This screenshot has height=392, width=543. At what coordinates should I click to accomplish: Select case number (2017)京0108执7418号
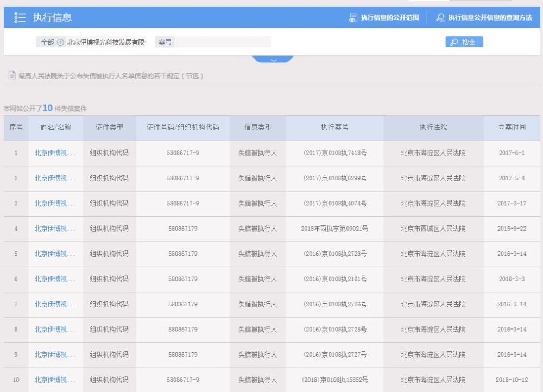tap(334, 153)
